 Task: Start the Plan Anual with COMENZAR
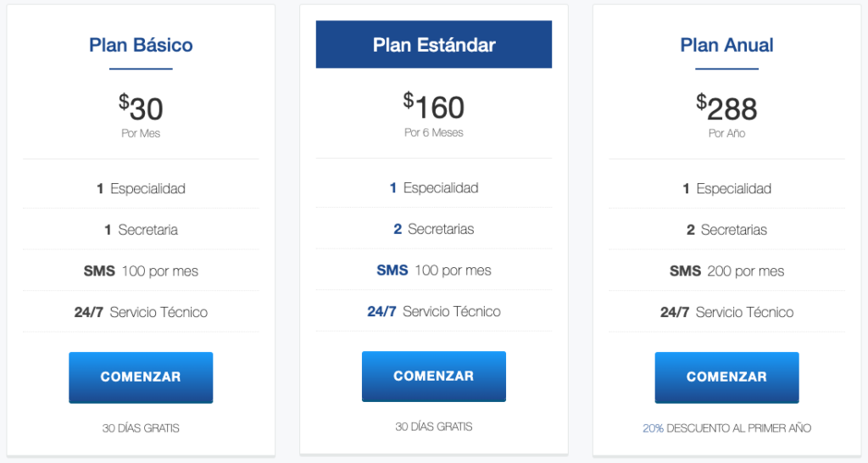726,377
